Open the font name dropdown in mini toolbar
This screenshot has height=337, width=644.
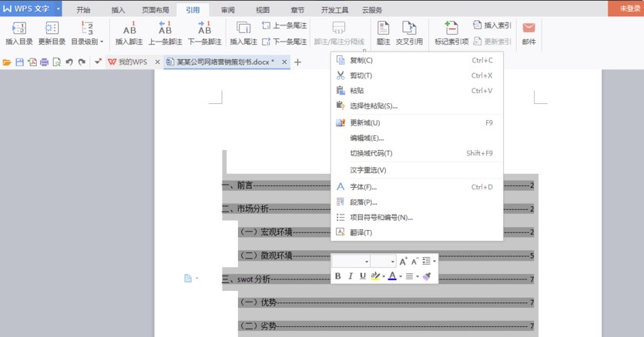coord(366,262)
